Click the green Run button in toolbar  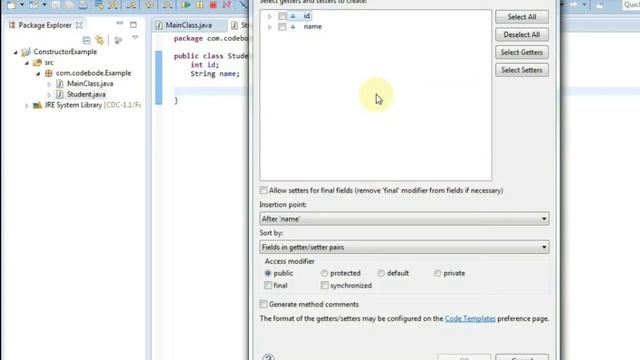point(186,4)
